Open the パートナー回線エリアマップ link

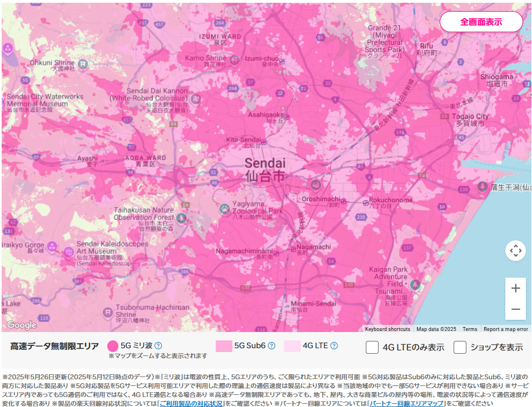pos(407,403)
